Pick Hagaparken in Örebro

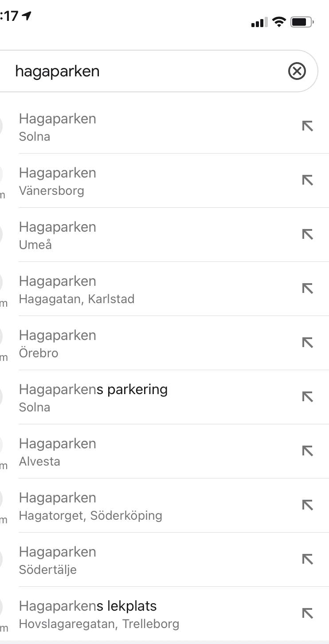point(133,344)
